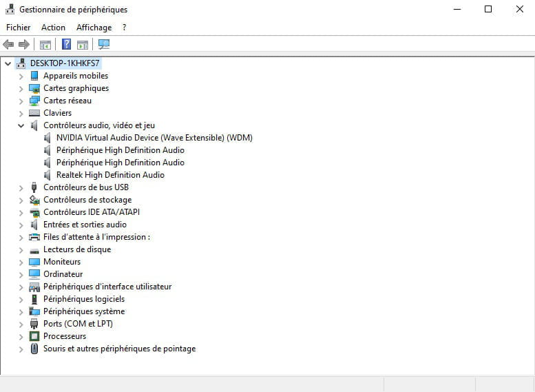Select Périphériques d'interface utilisateur label

click(107, 287)
